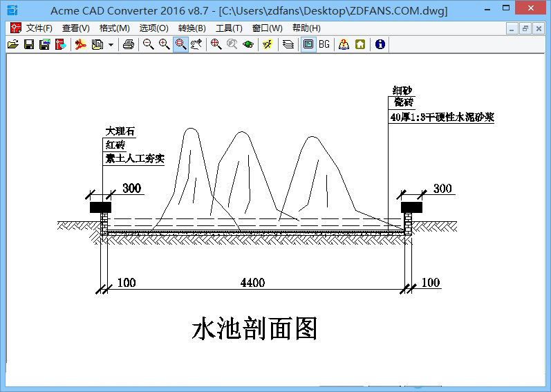551x392 pixels.
Task: Click the BG background color button
Action: (x=324, y=44)
